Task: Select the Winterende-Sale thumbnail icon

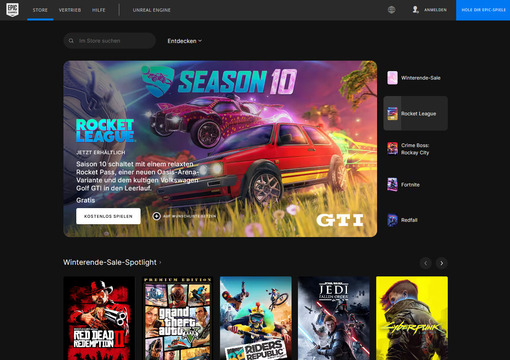Action: pos(392,78)
